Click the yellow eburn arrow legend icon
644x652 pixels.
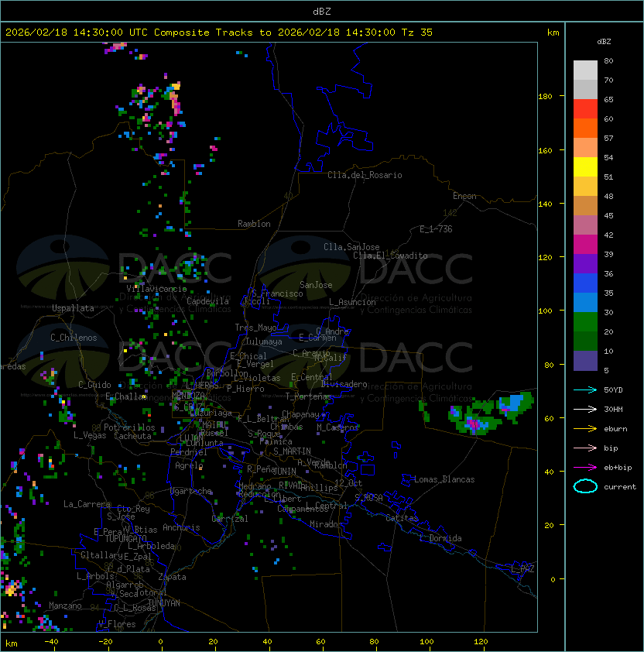585,429
